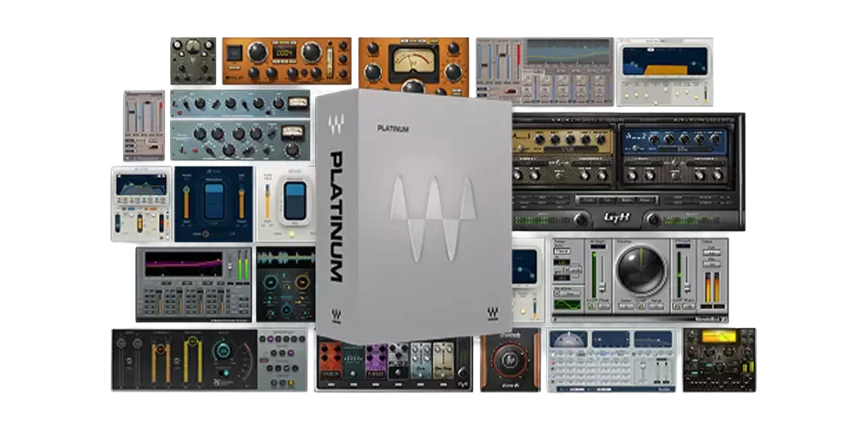This screenshot has height=434, width=868.
Task: Click the left orange slider in the navy rider plugin
Action: coord(187,202)
